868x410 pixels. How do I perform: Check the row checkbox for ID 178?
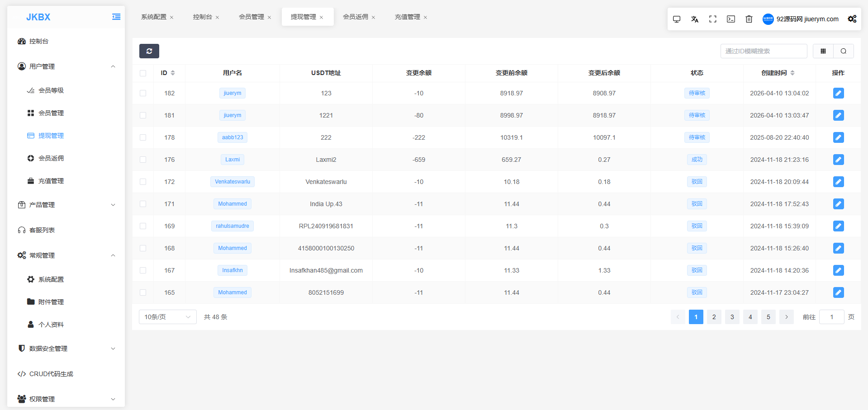click(143, 137)
